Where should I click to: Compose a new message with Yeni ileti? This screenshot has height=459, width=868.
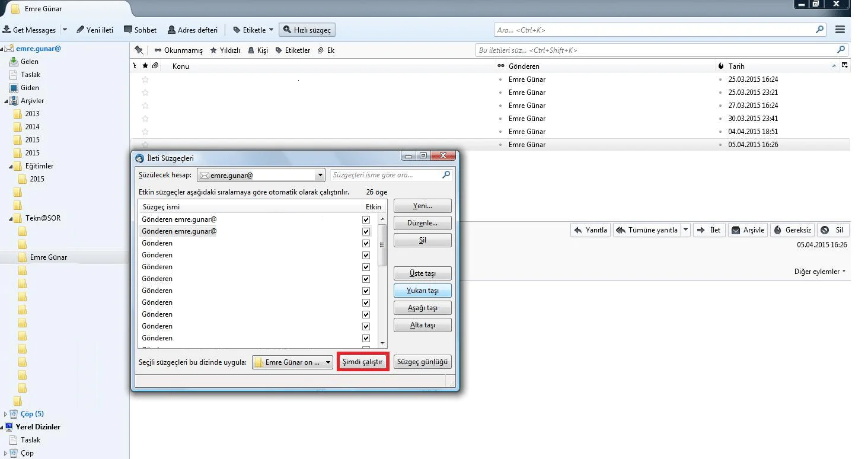95,30
